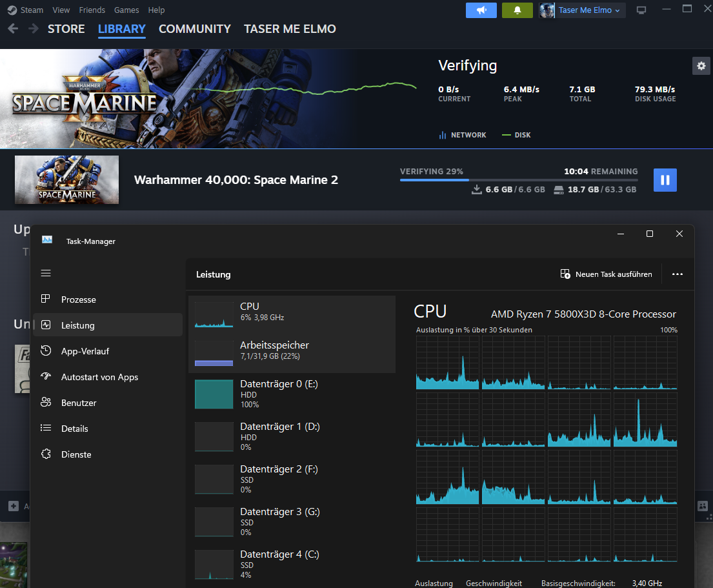Open the Games menu in Steam

(x=126, y=10)
